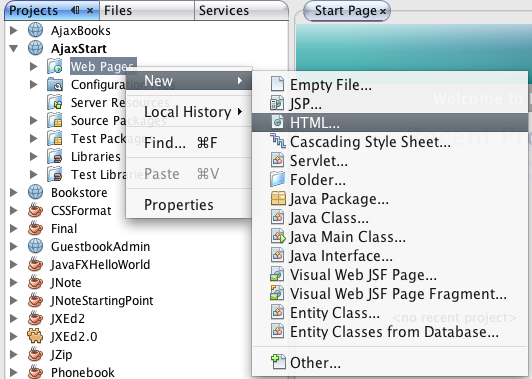This screenshot has height=379, width=532.
Task: Select Java Interface… menu entry
Action: (x=390, y=255)
